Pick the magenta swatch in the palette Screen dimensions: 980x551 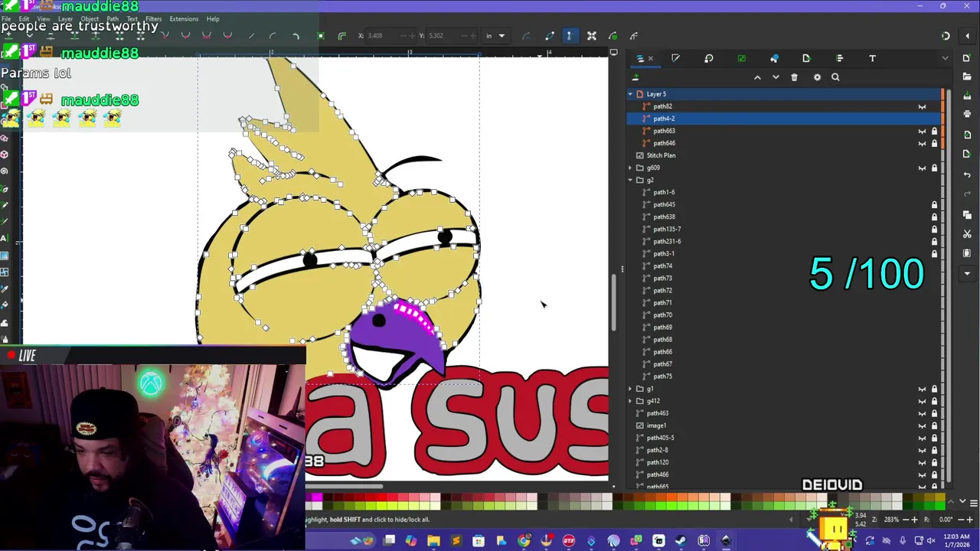[317, 498]
